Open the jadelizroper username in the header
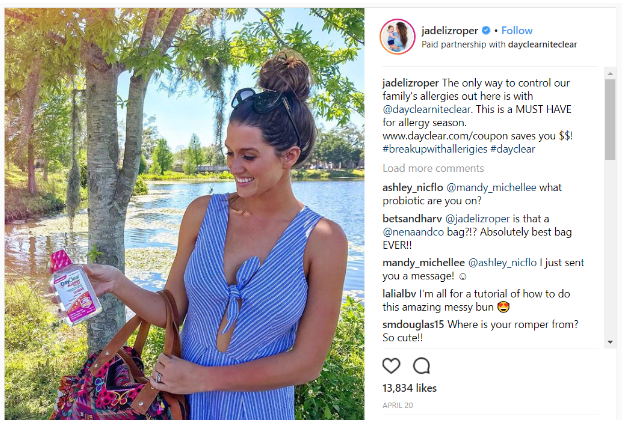 [x=450, y=31]
